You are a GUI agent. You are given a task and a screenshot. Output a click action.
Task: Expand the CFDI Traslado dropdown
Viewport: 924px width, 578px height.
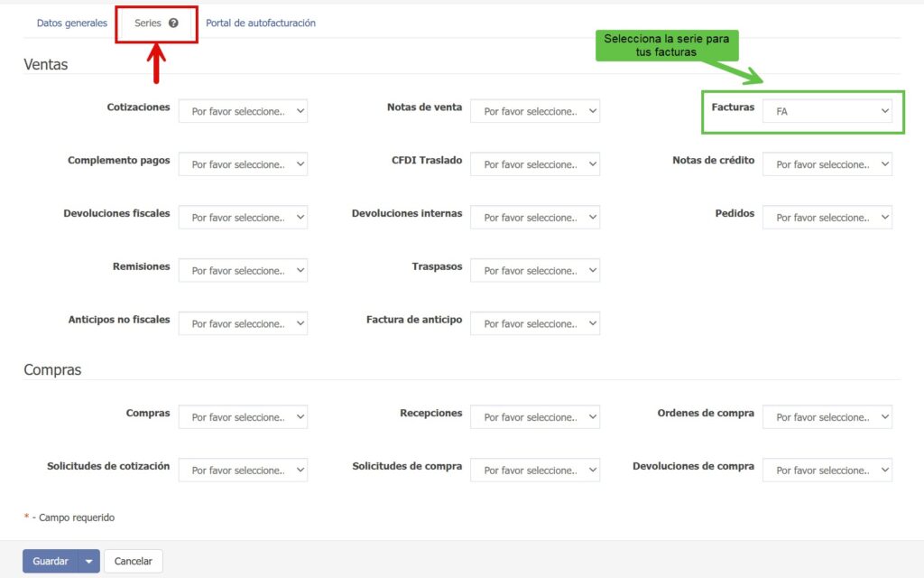tap(535, 165)
